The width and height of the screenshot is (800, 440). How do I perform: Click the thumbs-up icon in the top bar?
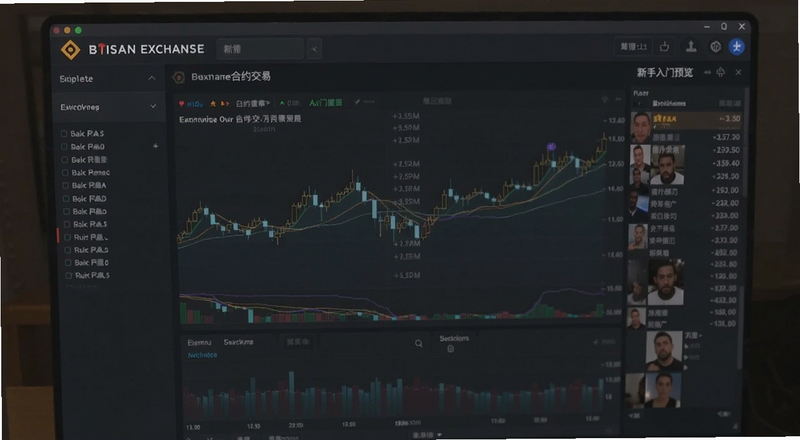pyautogui.click(x=664, y=47)
